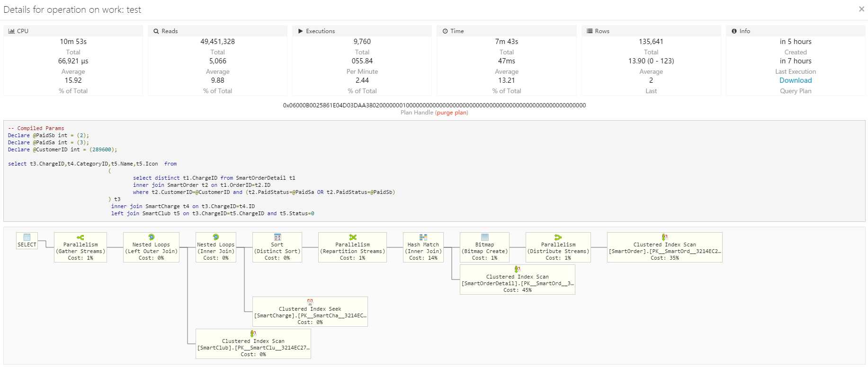
Task: Click the Compiled Params comment line
Action: pyautogui.click(x=36, y=128)
